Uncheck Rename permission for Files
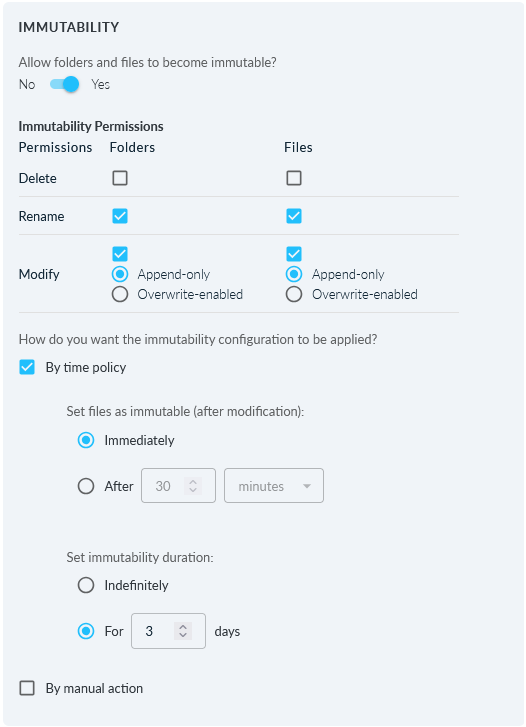526x727 pixels. pos(294,216)
